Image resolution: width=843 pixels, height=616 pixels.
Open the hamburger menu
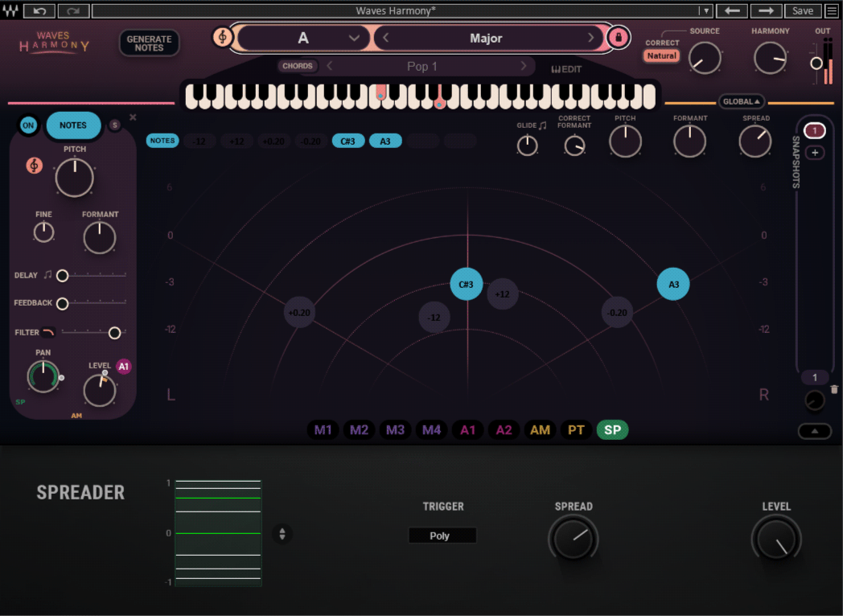pyautogui.click(x=831, y=10)
